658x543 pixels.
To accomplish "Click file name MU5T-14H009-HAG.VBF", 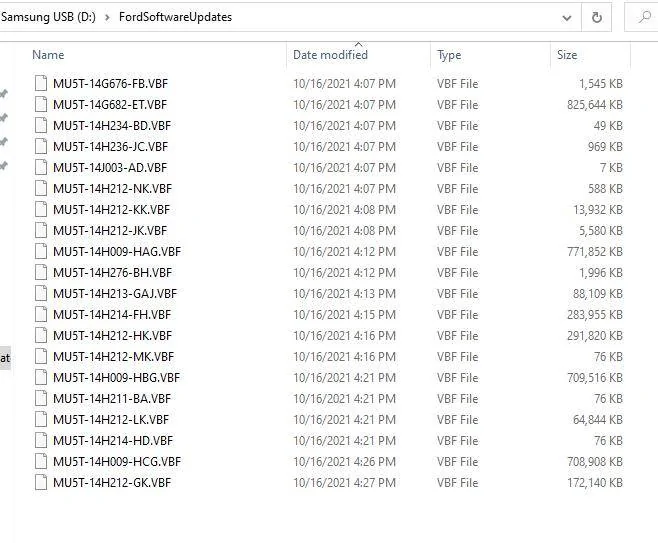I will [x=117, y=251].
